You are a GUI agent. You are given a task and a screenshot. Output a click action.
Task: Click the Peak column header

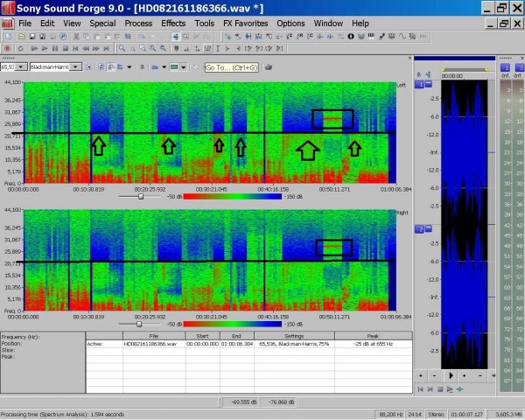(x=370, y=335)
